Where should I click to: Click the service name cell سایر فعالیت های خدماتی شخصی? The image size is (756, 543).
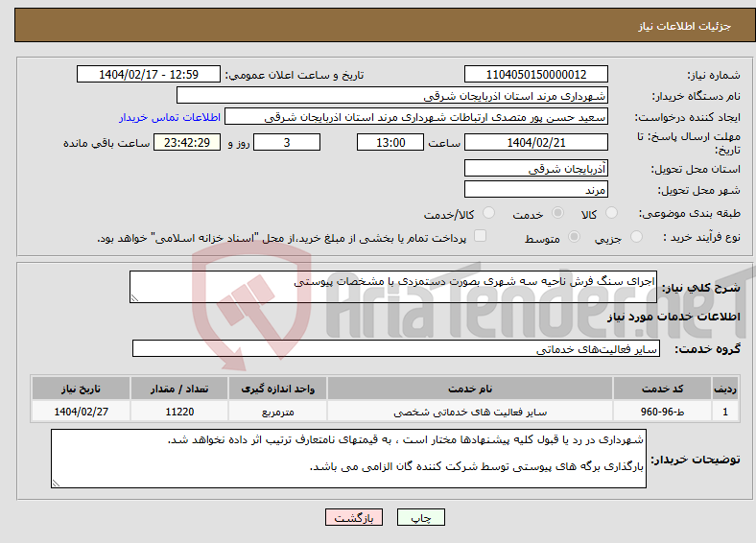coord(470,412)
